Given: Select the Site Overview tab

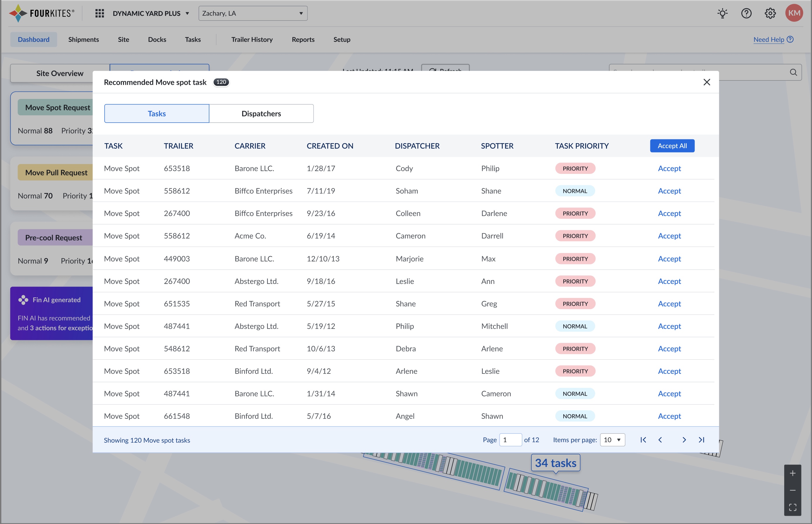Looking at the screenshot, I should pos(60,73).
